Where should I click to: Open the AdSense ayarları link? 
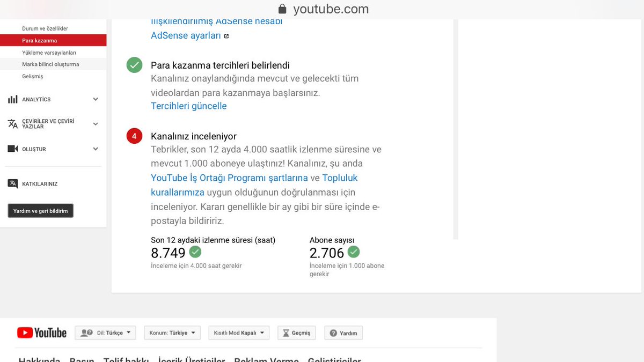186,36
